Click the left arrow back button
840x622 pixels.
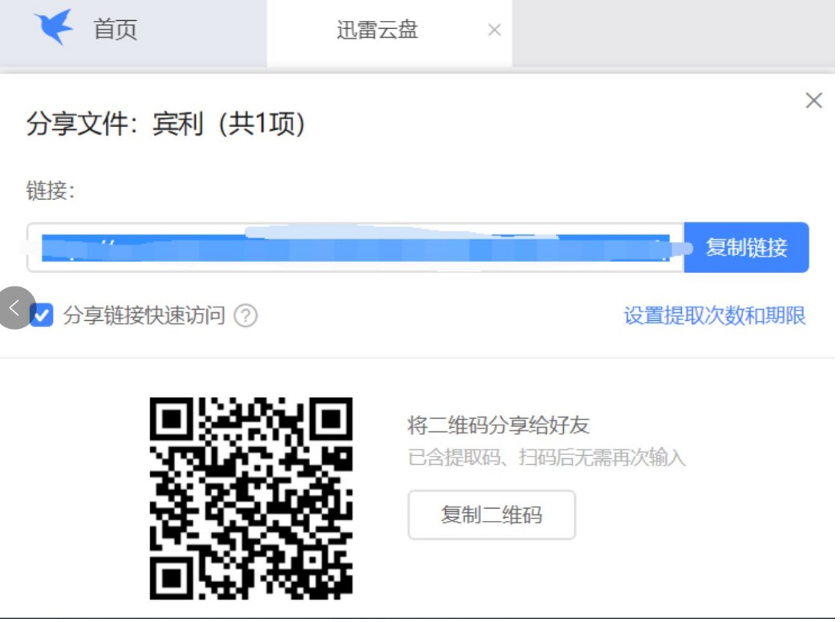(x=15, y=307)
